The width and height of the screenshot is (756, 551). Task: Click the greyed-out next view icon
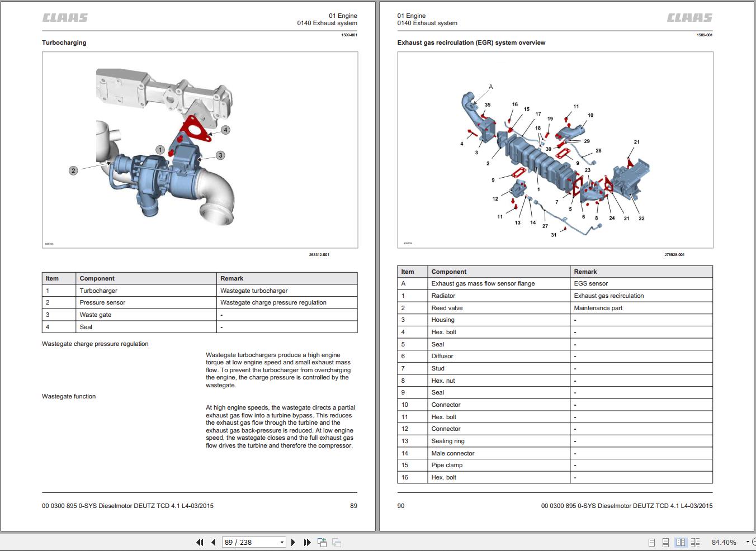(x=337, y=542)
